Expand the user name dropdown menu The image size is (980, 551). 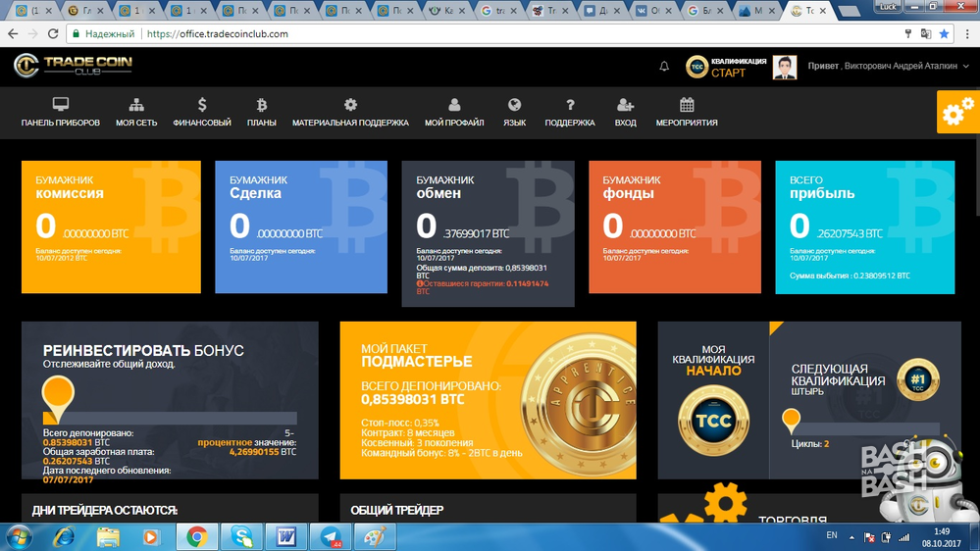pyautogui.click(x=965, y=66)
